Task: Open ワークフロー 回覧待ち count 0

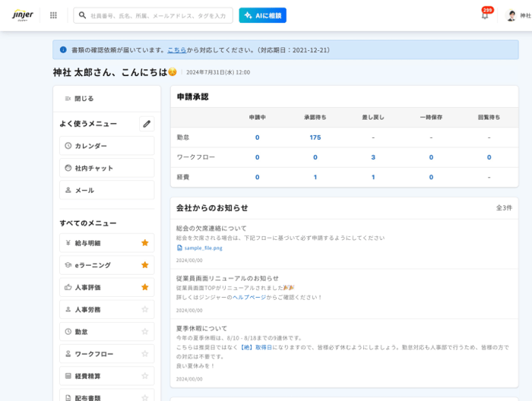Action: [x=489, y=157]
